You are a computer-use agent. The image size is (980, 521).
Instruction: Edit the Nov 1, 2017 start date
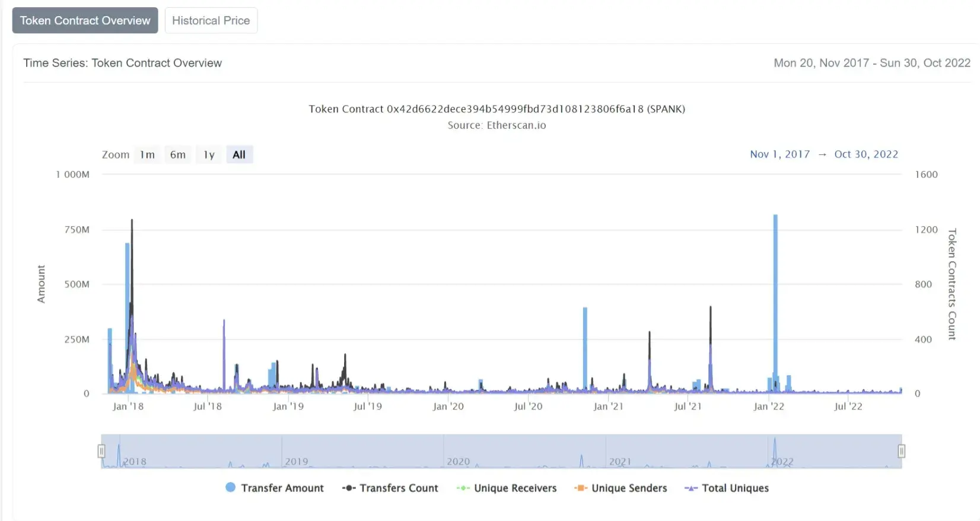pyautogui.click(x=779, y=154)
